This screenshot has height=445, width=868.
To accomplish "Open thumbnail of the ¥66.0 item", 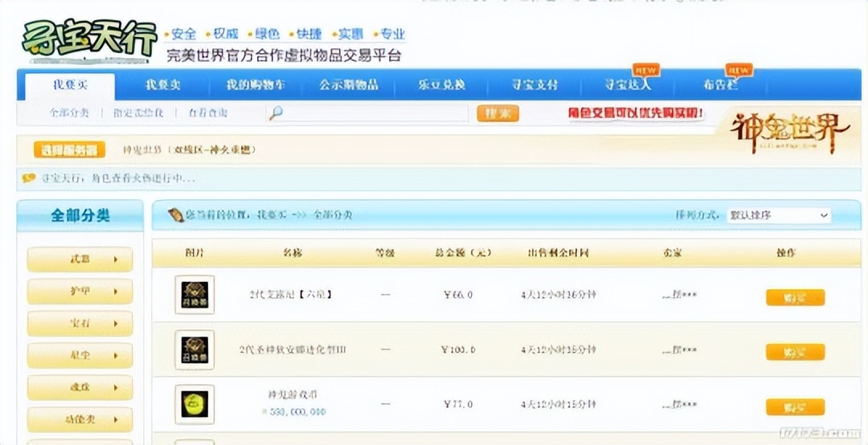I will pyautogui.click(x=194, y=295).
